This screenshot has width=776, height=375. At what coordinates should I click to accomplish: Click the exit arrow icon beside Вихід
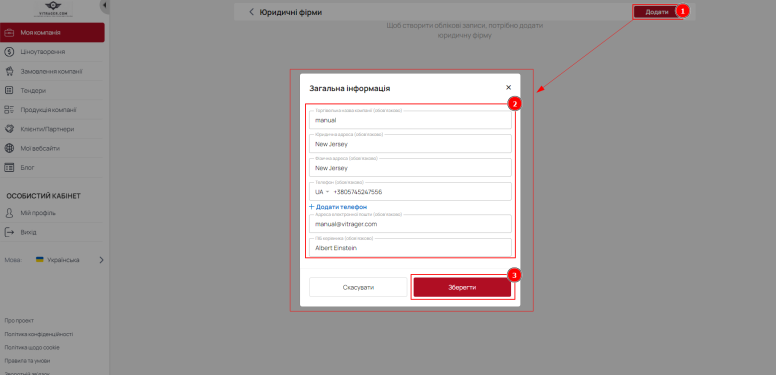tap(9, 233)
